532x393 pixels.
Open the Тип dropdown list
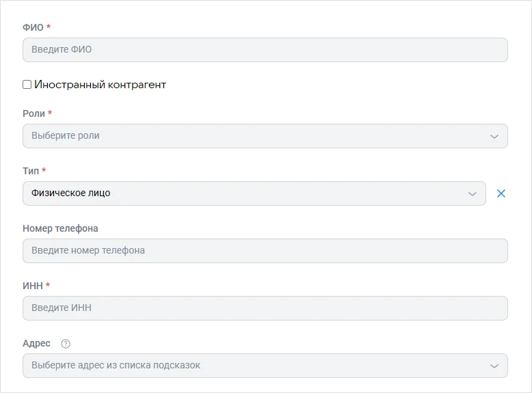click(254, 193)
